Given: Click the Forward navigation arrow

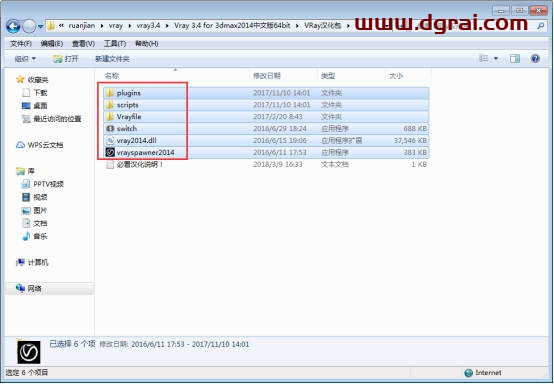Looking at the screenshot, I should coord(29,26).
